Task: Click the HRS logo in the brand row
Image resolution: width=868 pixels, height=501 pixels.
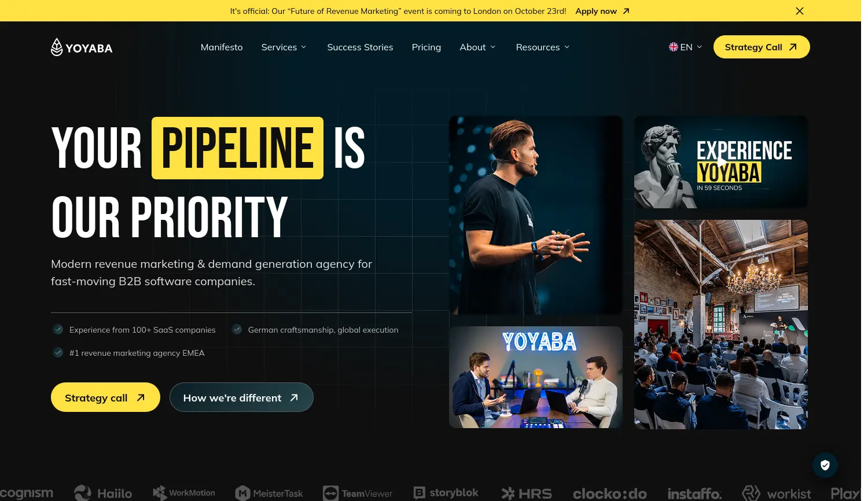Action: tap(526, 493)
